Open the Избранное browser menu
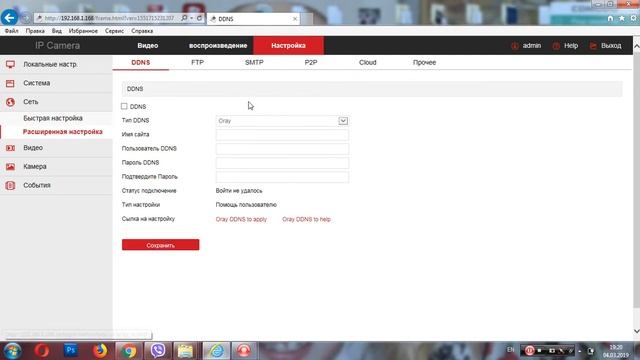Image resolution: width=640 pixels, height=360 pixels. tap(83, 31)
